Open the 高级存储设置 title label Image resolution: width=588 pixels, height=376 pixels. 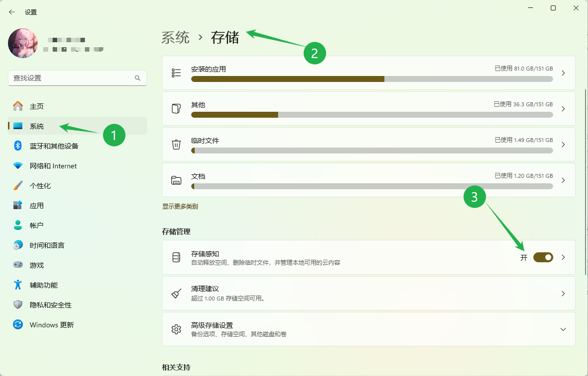(x=212, y=325)
